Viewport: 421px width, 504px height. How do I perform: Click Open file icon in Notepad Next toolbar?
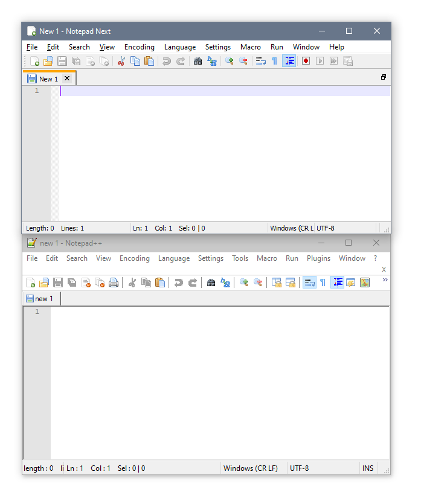point(48,61)
